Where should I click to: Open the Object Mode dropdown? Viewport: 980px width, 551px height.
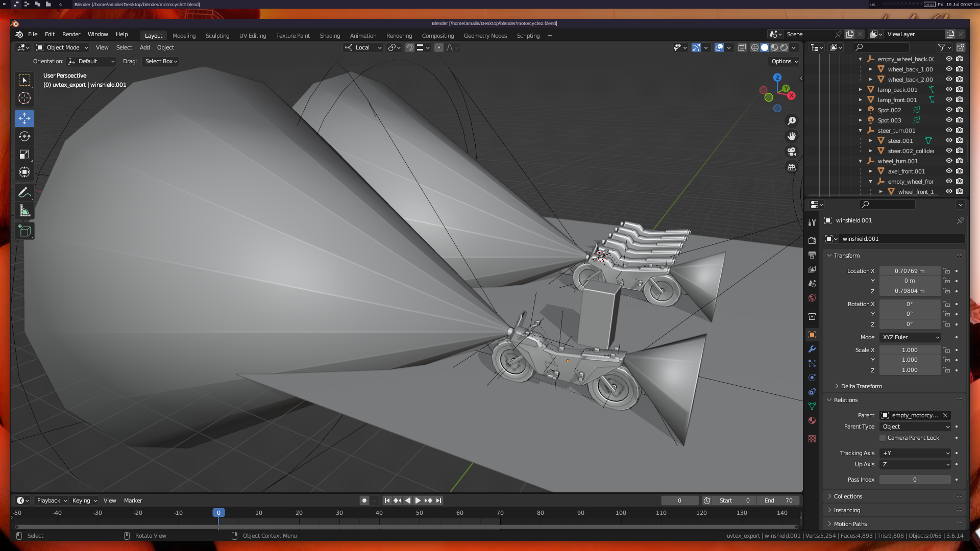[62, 47]
